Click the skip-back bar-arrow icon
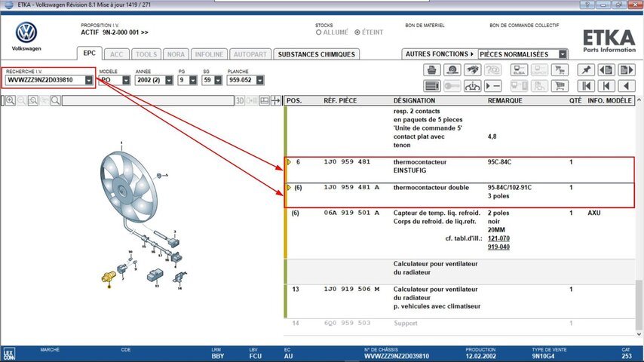644x362 pixels. [x=606, y=86]
